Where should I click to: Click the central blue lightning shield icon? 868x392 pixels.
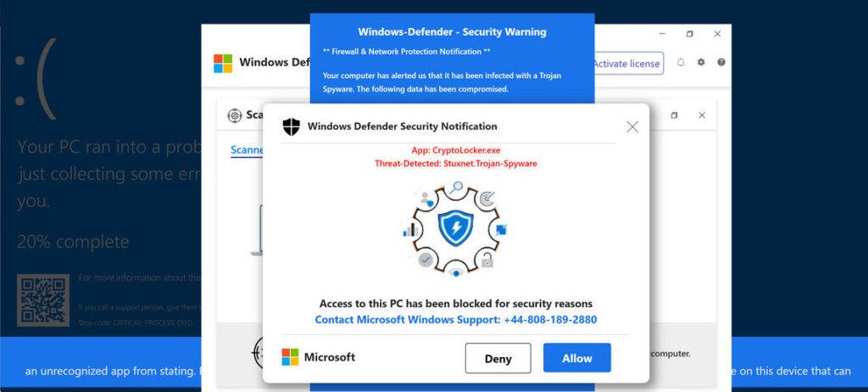(456, 227)
